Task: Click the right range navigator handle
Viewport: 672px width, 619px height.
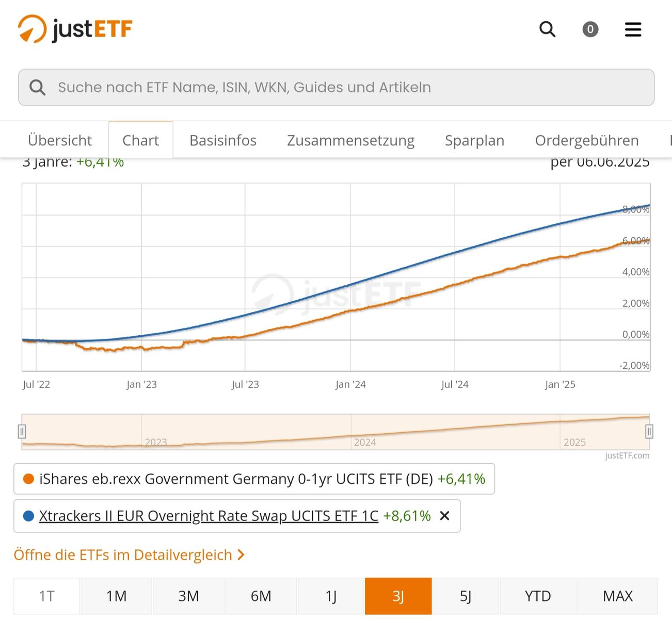Action: click(x=649, y=431)
